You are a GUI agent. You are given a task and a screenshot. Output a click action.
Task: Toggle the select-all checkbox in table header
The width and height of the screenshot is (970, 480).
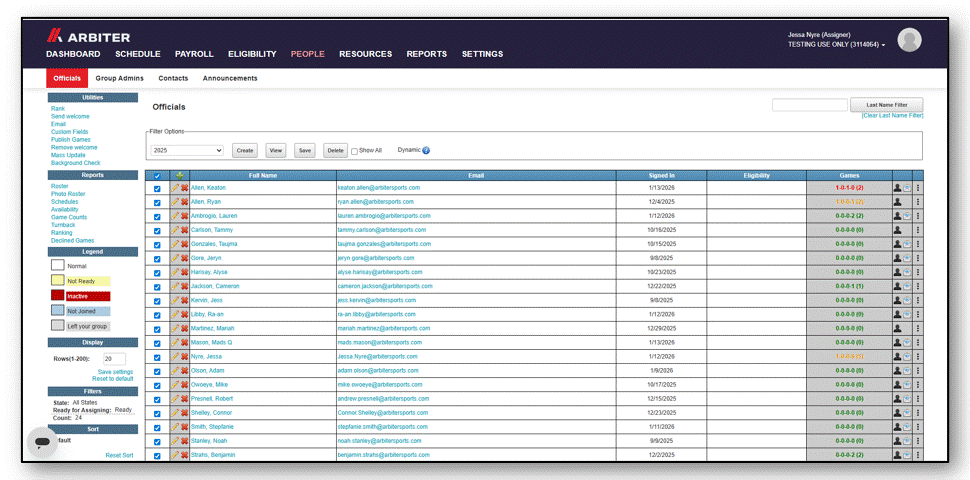[157, 176]
